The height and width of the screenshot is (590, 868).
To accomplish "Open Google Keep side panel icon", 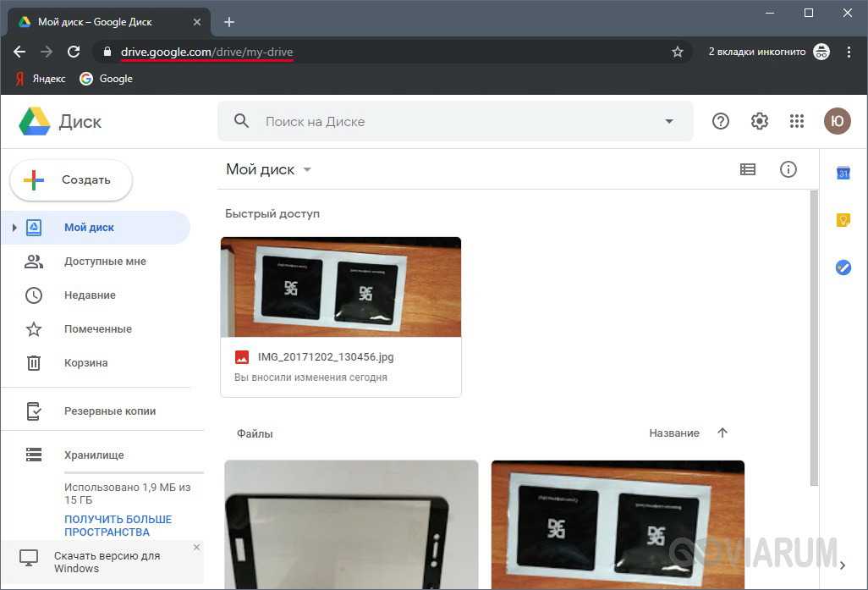I will pos(843,220).
